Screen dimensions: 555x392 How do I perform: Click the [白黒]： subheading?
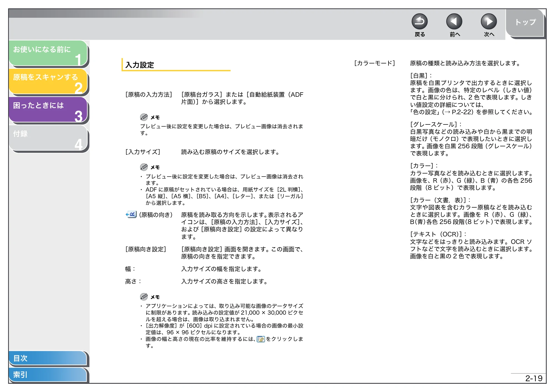pos(421,76)
